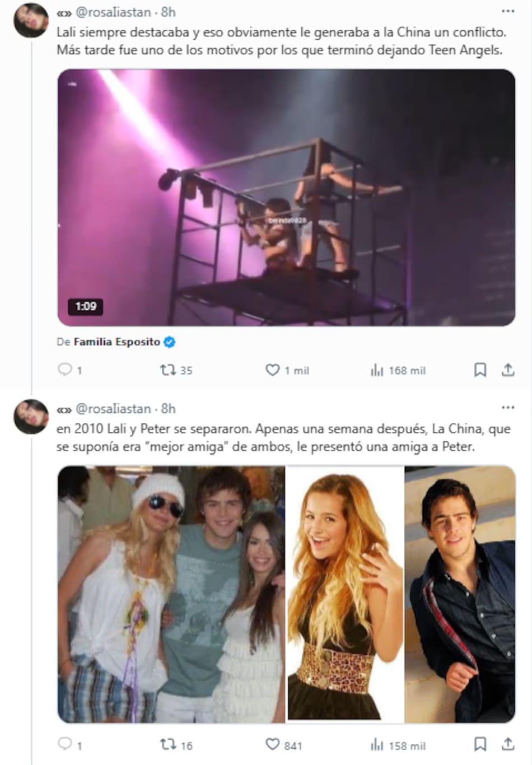The width and height of the screenshot is (532, 765).
Task: Play the 1:09 concert video
Action: [x=286, y=197]
